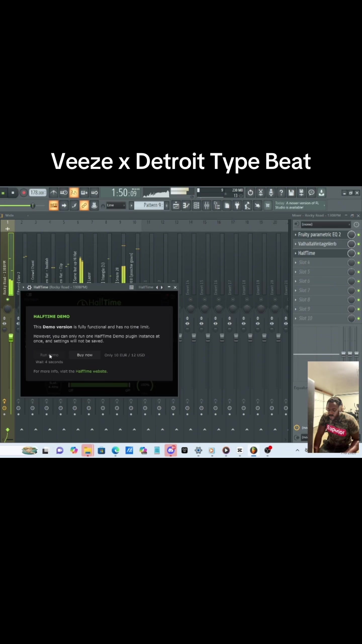Select the ValhallaVintageVerb effect slot
362x644 pixels.
317,244
